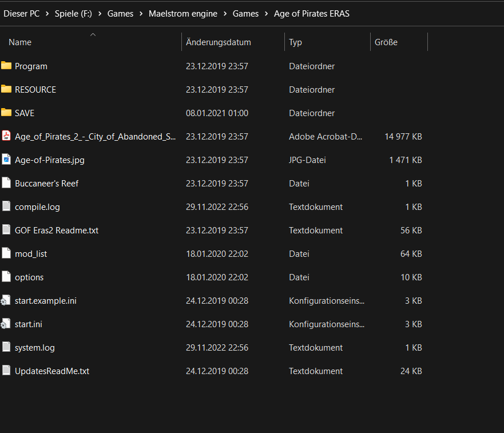Select the RESOURCE folder name
The image size is (504, 433).
35,90
